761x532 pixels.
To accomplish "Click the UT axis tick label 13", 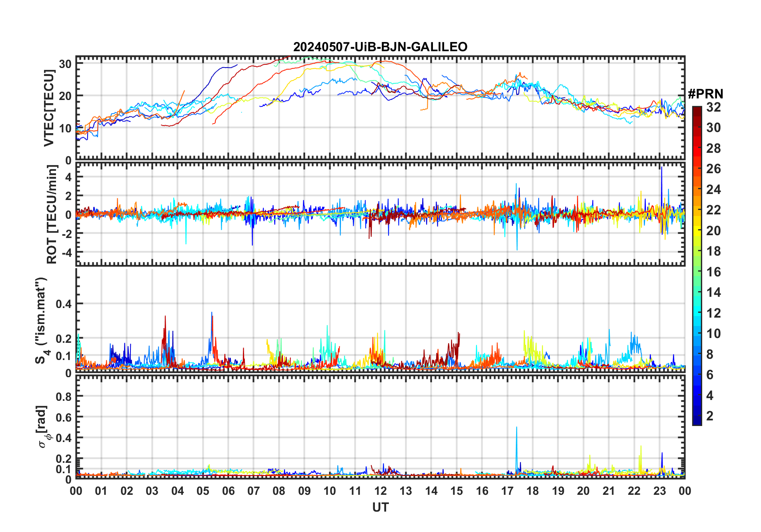I will [x=406, y=491].
